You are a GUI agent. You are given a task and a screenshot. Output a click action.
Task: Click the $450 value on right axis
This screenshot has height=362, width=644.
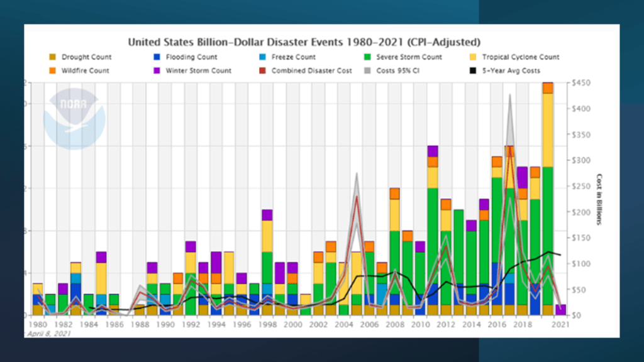point(582,83)
